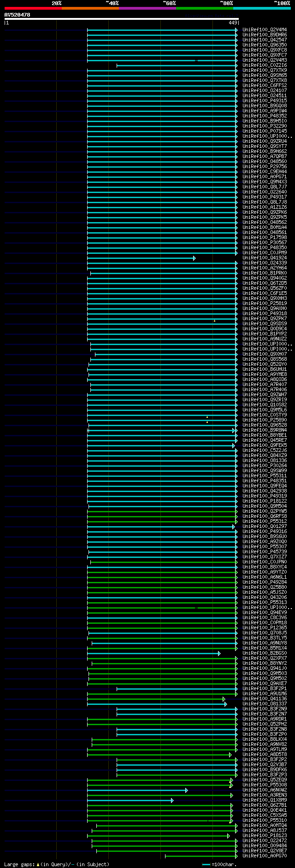Select hit label UniRef100_B6UHU1
This screenshot has width=295, height=868.
(265, 369)
